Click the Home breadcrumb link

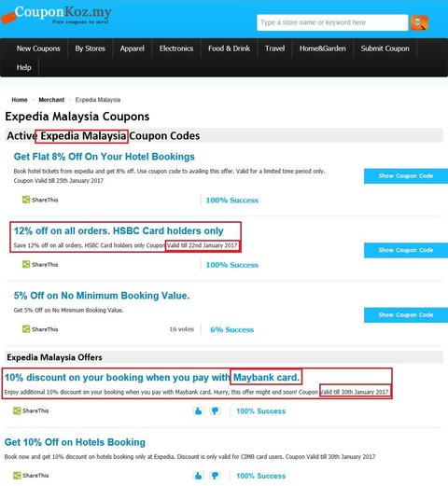point(20,100)
